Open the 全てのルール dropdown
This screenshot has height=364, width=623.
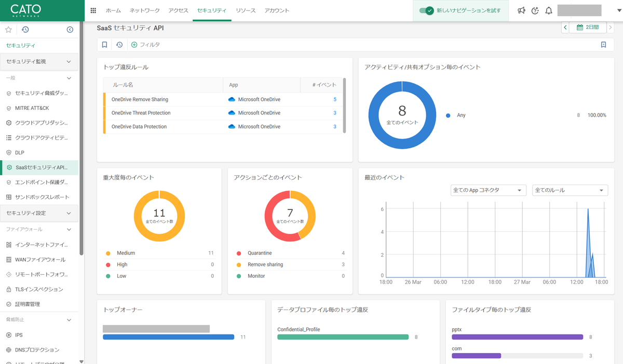[570, 190]
